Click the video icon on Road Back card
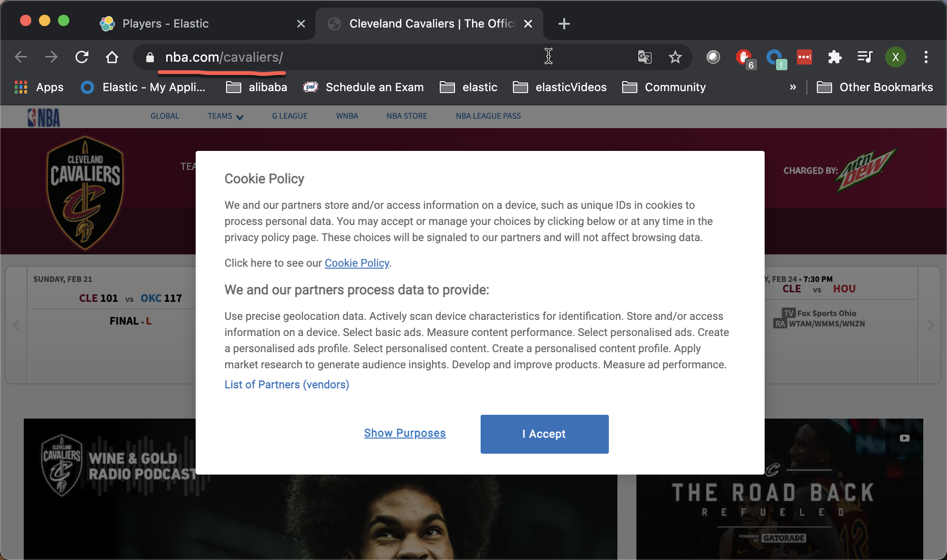The image size is (947, 560). 905,438
